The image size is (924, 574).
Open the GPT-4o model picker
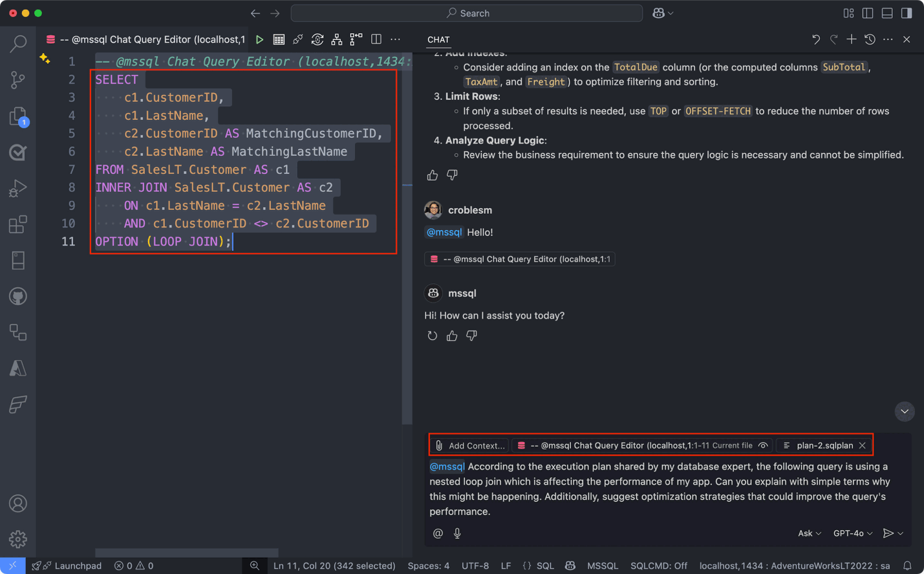click(852, 533)
